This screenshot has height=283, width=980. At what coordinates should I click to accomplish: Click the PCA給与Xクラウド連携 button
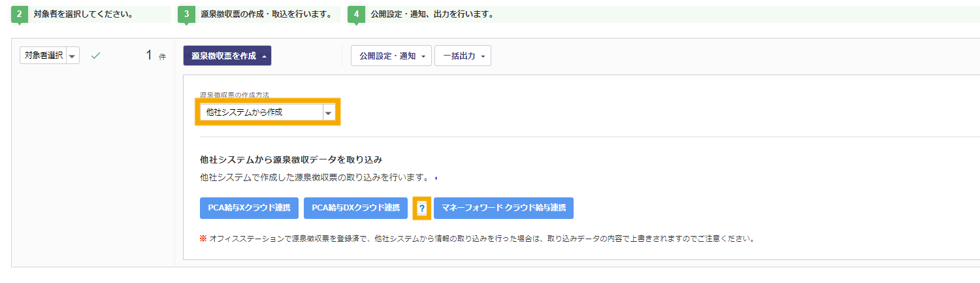[249, 208]
